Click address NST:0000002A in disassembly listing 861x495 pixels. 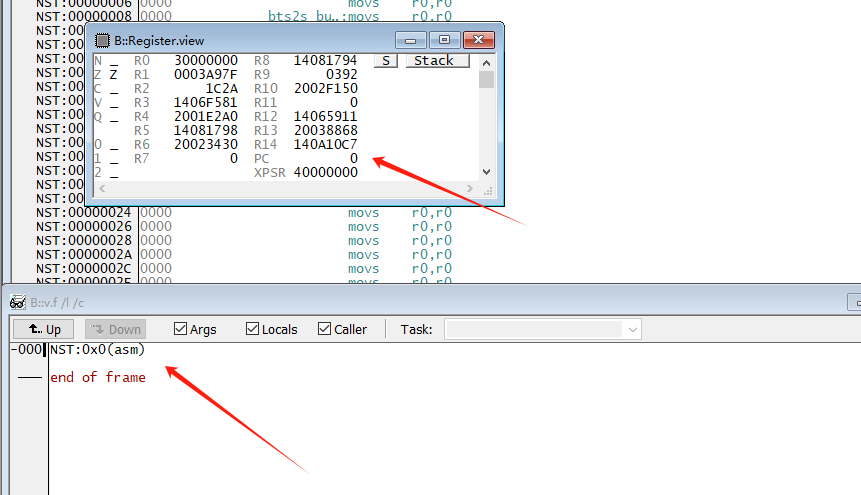[x=84, y=254]
